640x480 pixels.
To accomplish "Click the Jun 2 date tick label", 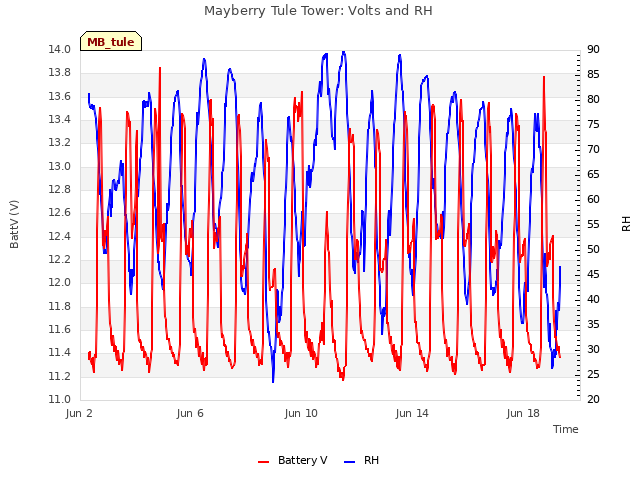I will pyautogui.click(x=79, y=413).
